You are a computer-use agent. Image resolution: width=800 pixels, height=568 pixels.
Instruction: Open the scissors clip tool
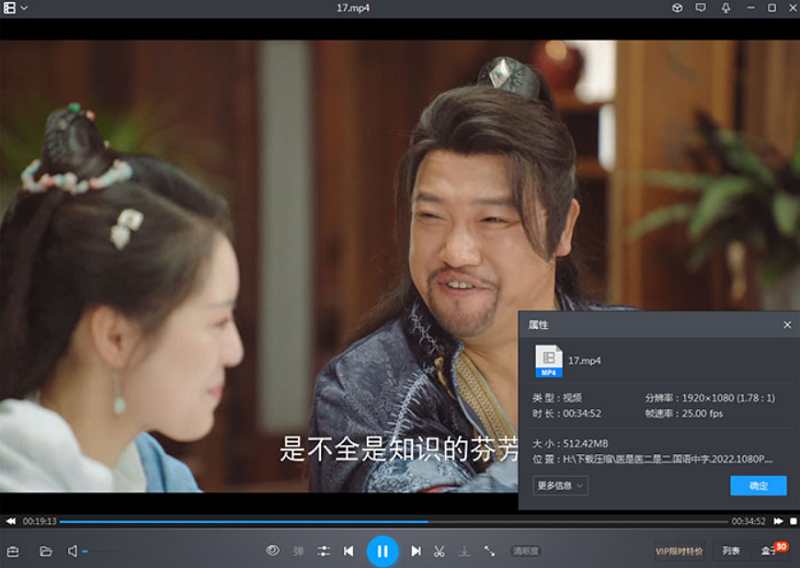coord(439,551)
